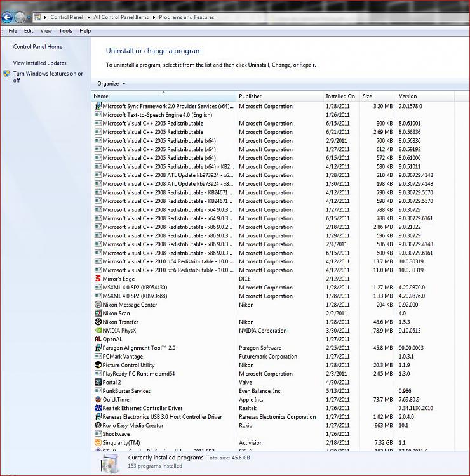Screen dimensions: 470x476
Task: Click the Realtek Ethernet Controller Driver icon
Action: tap(98, 408)
